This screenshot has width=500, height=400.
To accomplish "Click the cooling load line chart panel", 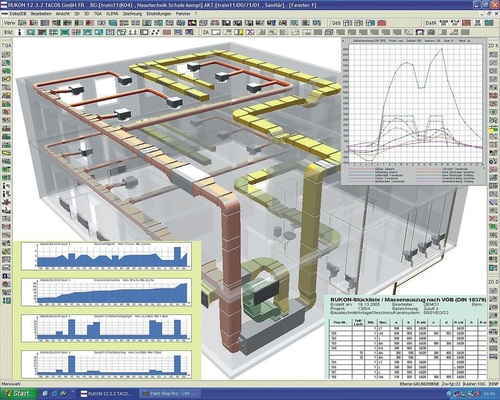I will [414, 111].
